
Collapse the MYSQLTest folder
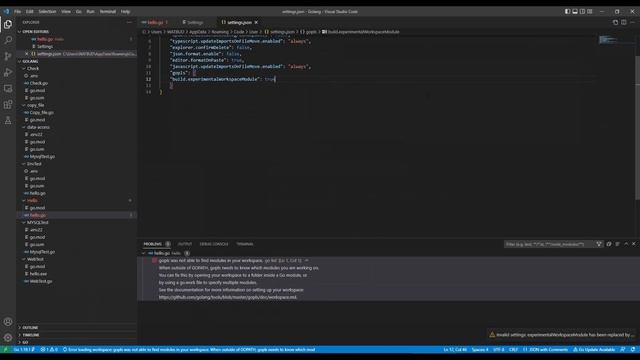[x=24, y=222]
